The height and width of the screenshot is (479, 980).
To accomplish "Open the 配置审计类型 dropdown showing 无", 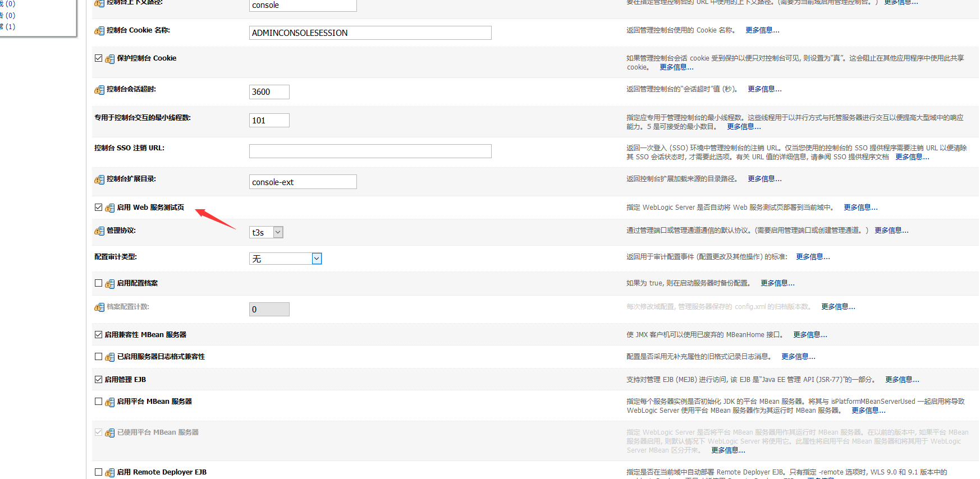I will click(285, 259).
